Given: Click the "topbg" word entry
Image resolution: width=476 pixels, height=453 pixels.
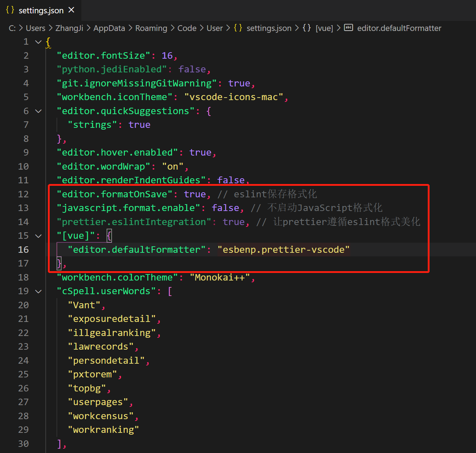Looking at the screenshot, I should [x=87, y=388].
